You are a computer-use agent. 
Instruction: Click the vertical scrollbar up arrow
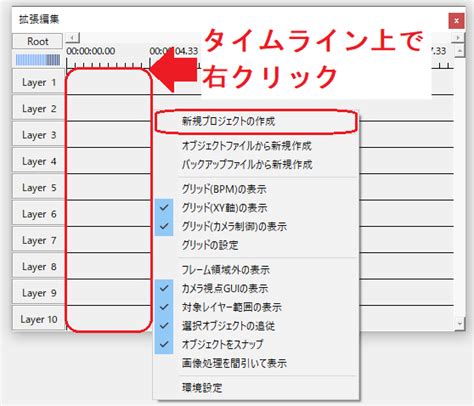pyautogui.click(x=460, y=51)
